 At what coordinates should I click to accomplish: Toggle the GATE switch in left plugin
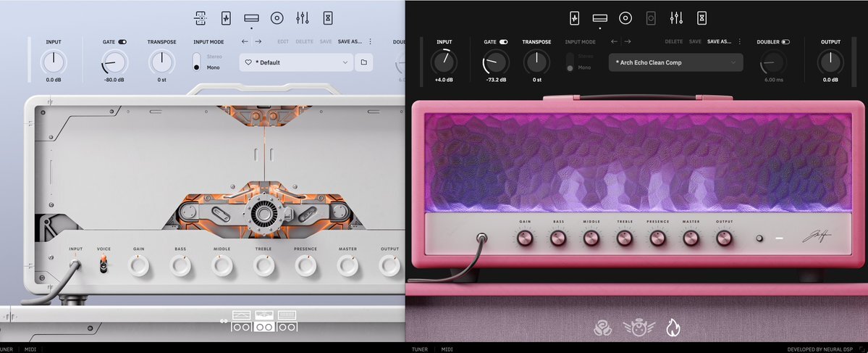[122, 41]
